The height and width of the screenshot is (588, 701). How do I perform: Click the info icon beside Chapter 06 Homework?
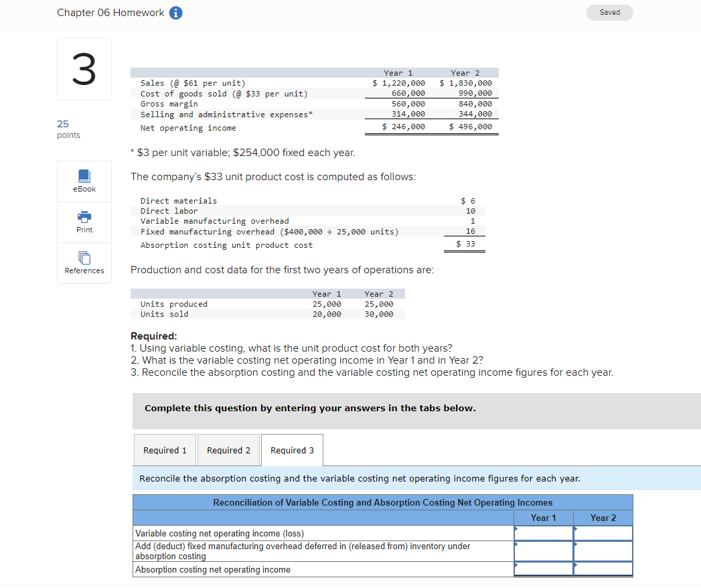[x=175, y=12]
